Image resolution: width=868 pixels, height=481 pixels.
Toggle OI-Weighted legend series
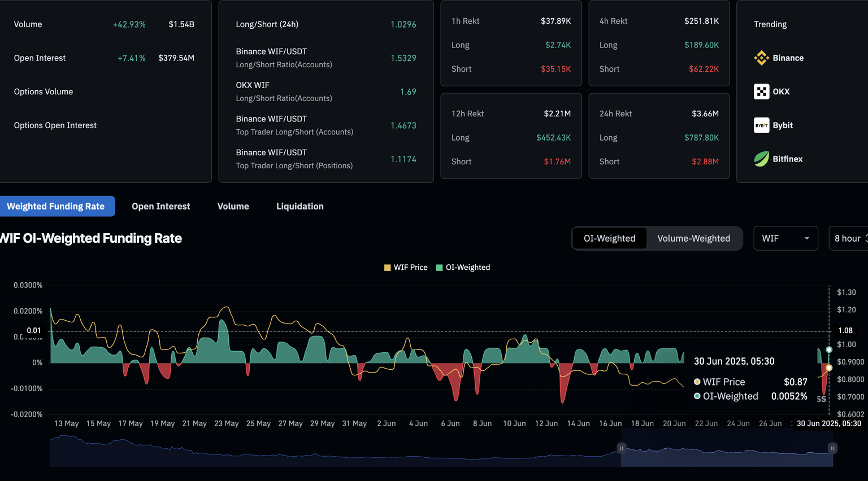tap(463, 268)
